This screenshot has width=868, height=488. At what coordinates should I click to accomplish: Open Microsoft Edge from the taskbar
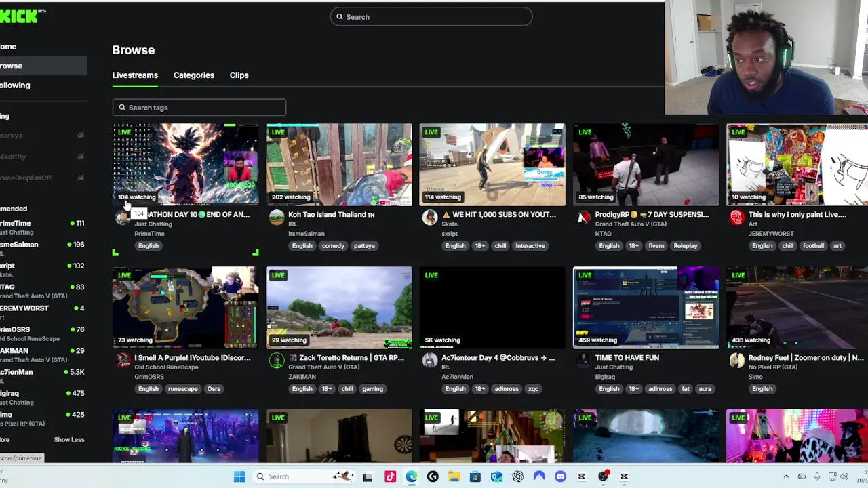[x=412, y=476]
